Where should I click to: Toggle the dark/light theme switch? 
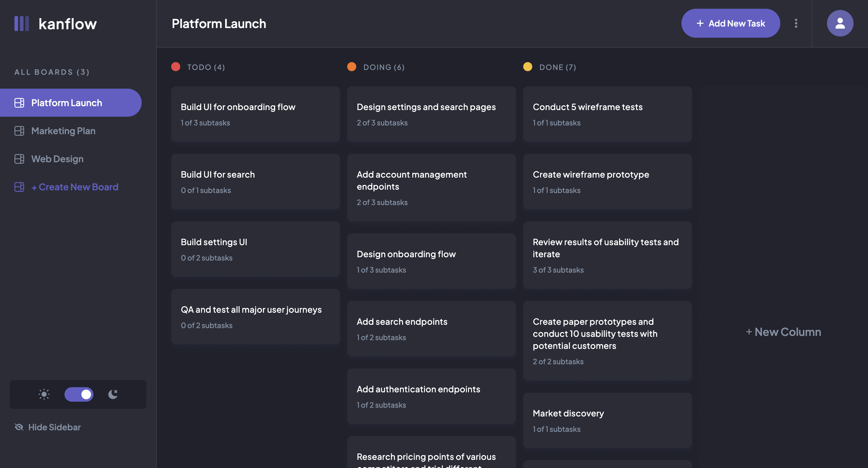[x=79, y=394]
